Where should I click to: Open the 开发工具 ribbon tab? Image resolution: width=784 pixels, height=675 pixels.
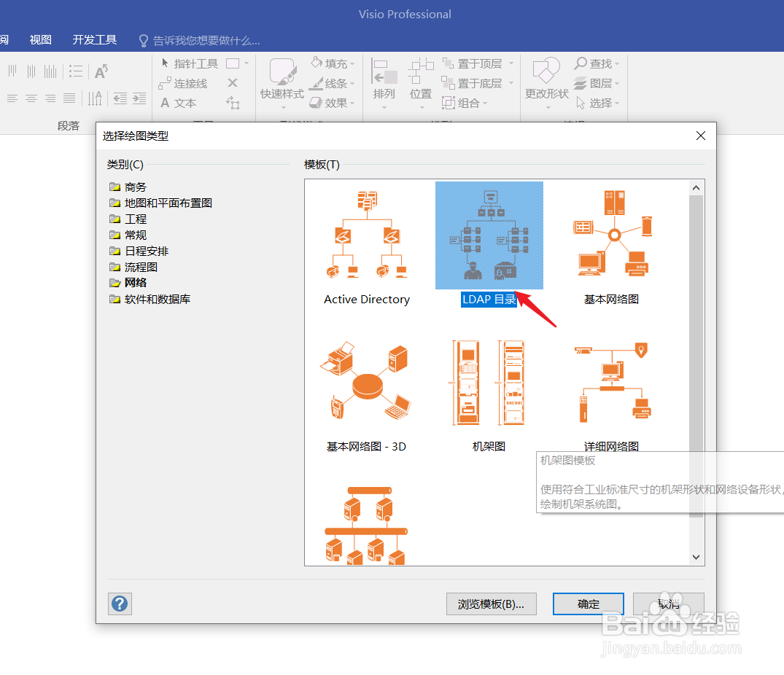click(95, 40)
